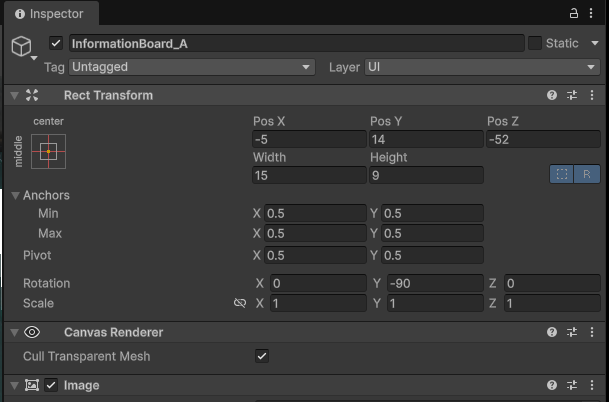Toggle InformationBoard_A active checkbox
This screenshot has width=609, height=402.
click(x=56, y=43)
